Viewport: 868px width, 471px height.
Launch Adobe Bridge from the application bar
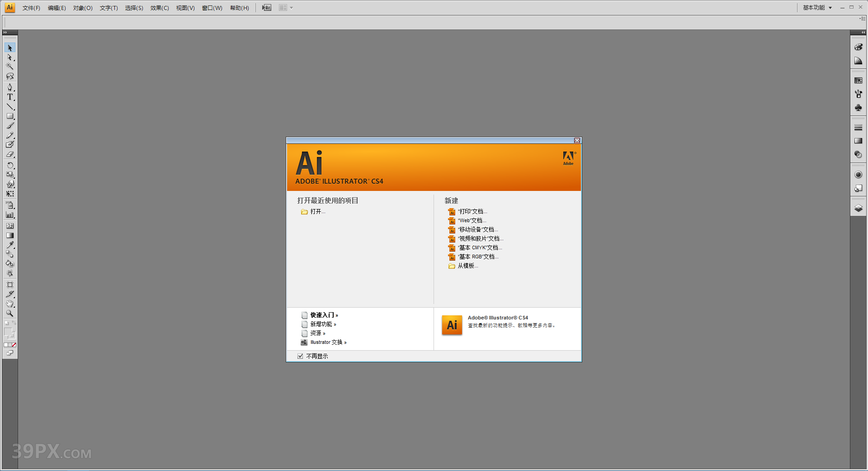pyautogui.click(x=266, y=7)
